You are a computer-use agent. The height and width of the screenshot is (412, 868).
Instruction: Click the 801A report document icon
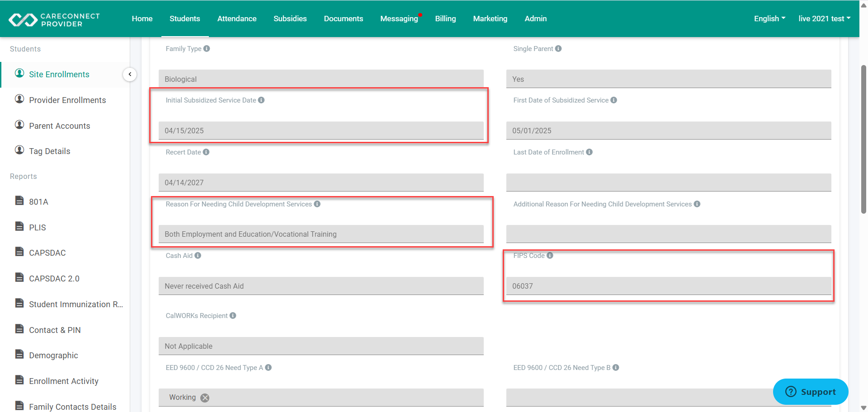coord(19,201)
